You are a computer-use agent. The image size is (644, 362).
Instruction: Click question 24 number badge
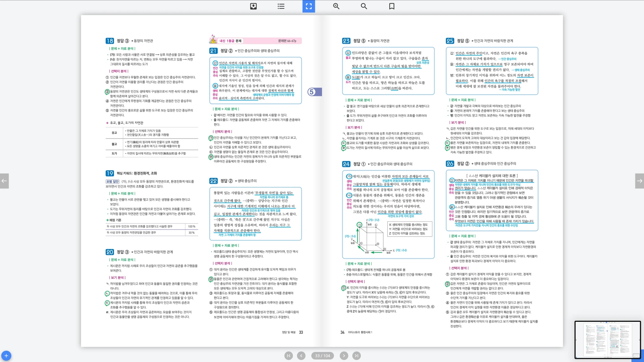(346, 164)
